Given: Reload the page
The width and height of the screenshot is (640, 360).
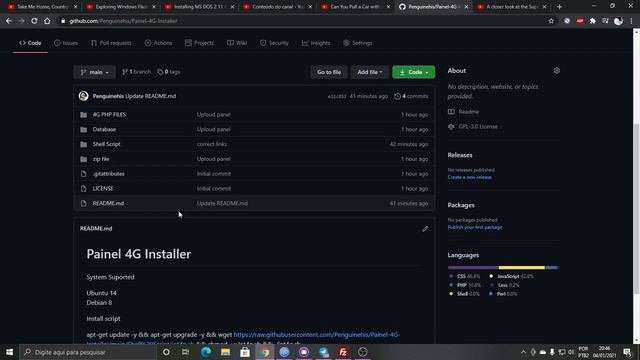Looking at the screenshot, I should [34, 21].
